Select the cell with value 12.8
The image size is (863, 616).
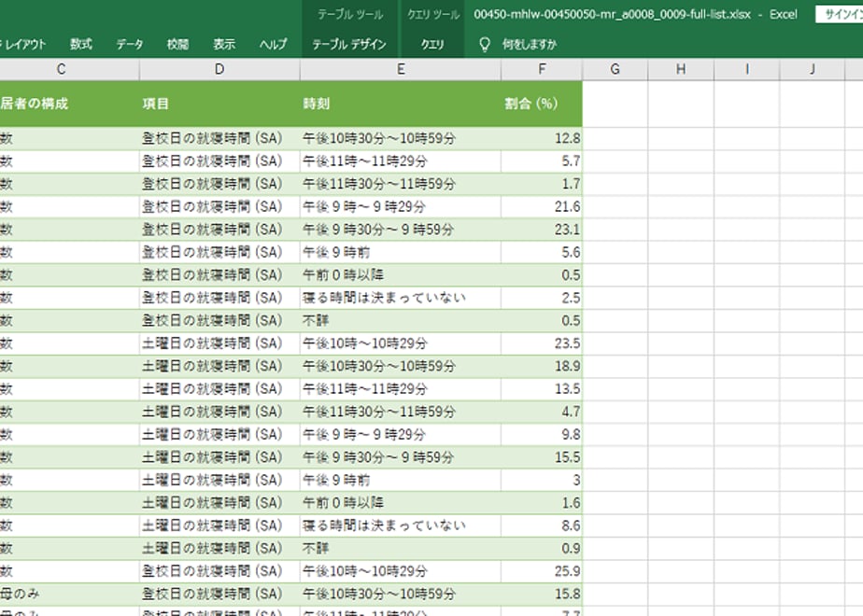click(x=542, y=138)
